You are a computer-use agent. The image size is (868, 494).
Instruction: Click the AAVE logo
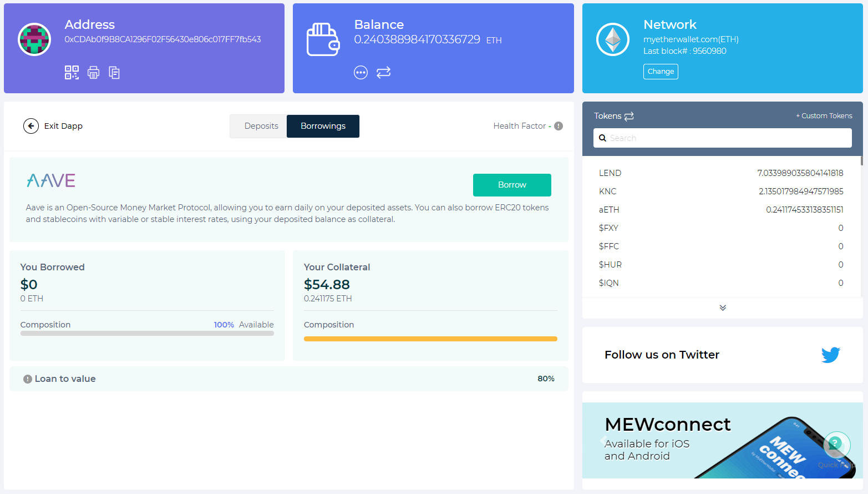pos(51,180)
